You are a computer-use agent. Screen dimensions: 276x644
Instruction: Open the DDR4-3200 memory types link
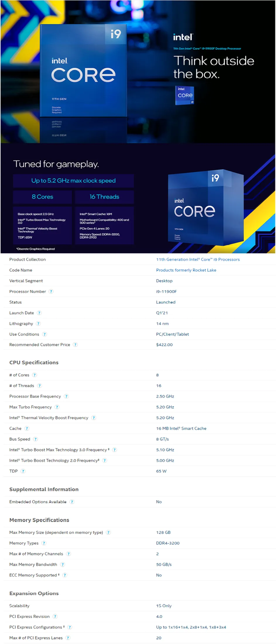168,543
